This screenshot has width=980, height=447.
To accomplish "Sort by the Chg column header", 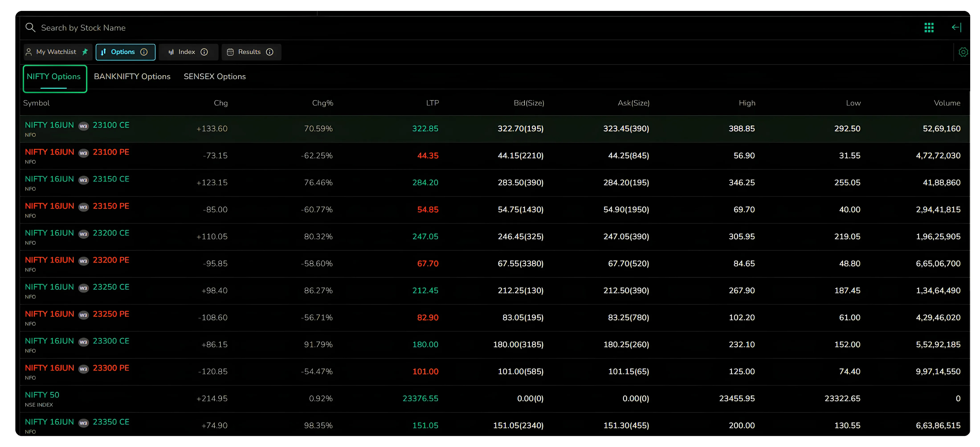I will pos(221,103).
